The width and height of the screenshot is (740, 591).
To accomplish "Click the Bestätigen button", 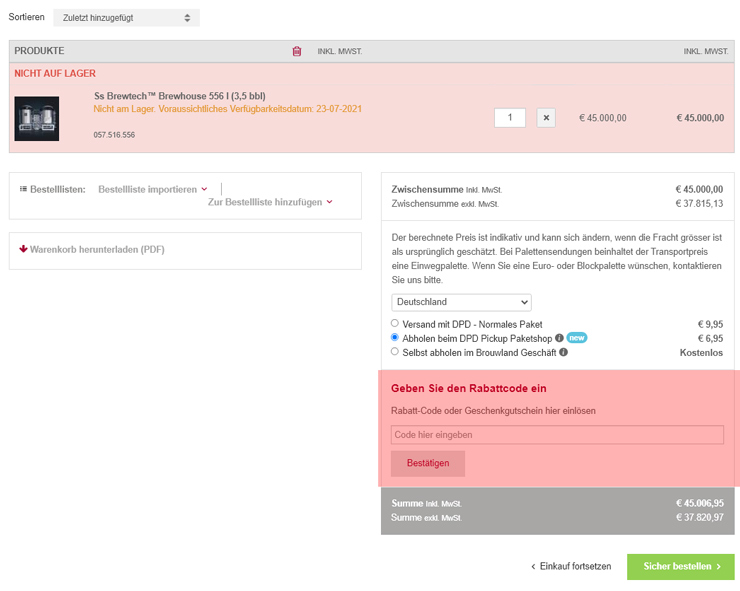I will click(428, 463).
